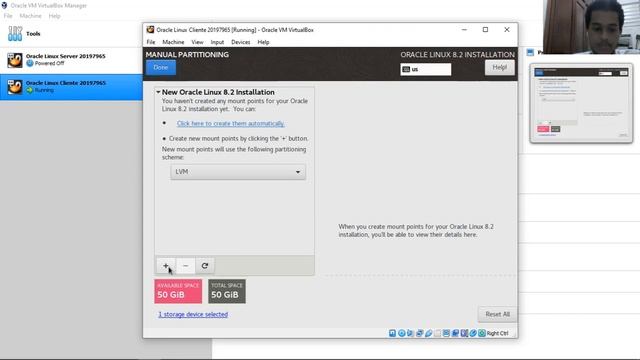Minimize the Oracle Linux Cliente VM window

pyautogui.click(x=464, y=29)
